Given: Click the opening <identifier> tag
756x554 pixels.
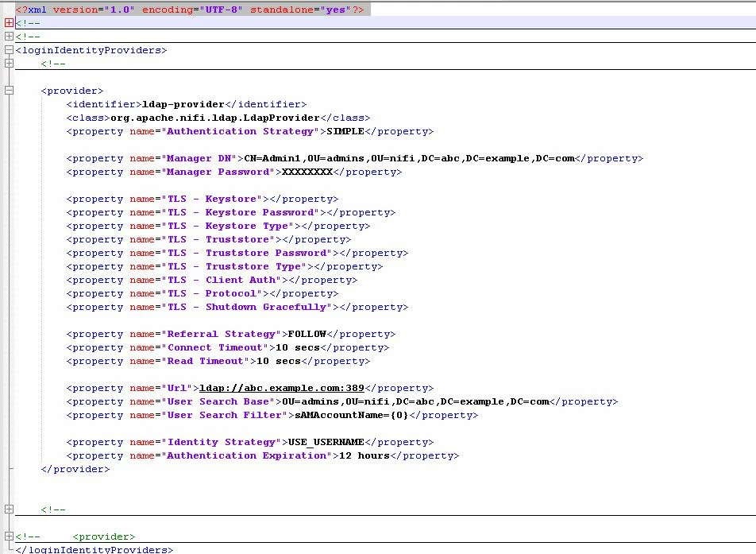Looking at the screenshot, I should pos(104,104).
